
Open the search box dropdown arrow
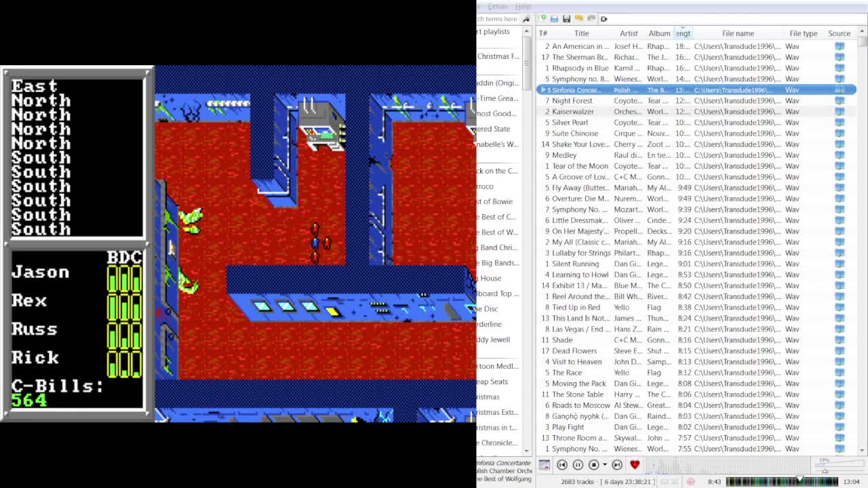pos(527,20)
